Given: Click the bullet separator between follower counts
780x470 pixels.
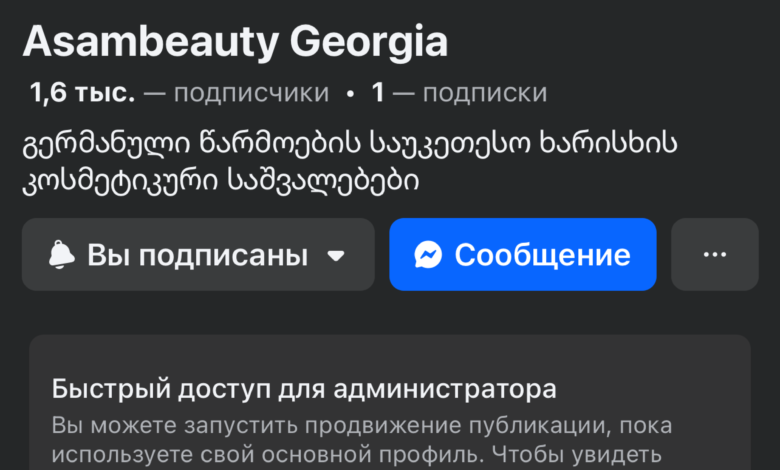Looking at the screenshot, I should tap(350, 94).
